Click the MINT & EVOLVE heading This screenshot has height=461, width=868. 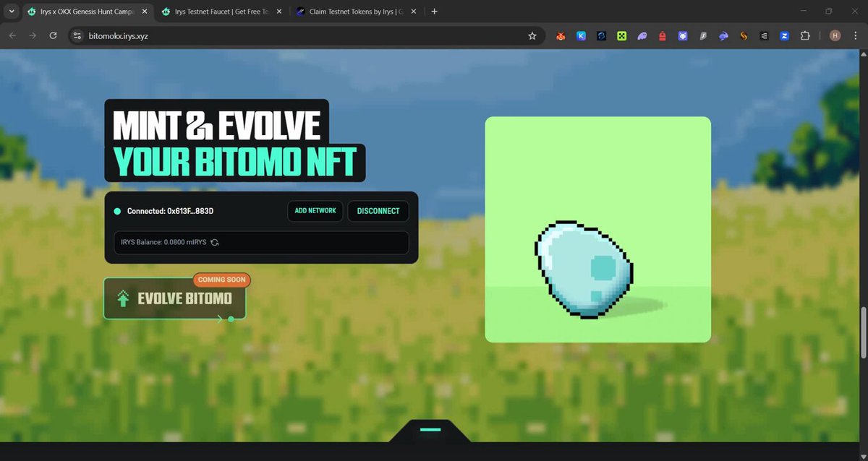[217, 126]
